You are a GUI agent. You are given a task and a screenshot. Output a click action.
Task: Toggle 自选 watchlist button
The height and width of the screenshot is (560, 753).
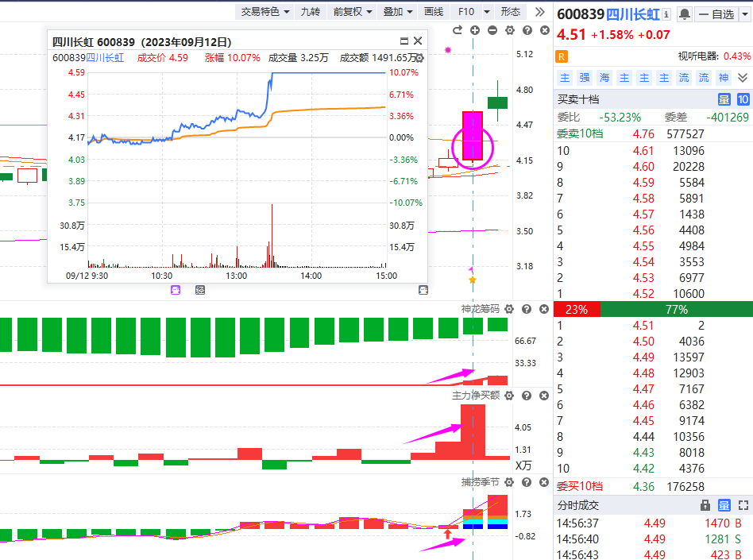click(x=717, y=14)
